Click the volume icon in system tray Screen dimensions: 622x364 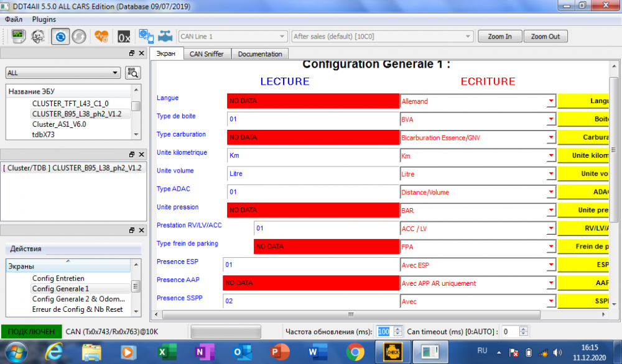pyautogui.click(x=558, y=352)
